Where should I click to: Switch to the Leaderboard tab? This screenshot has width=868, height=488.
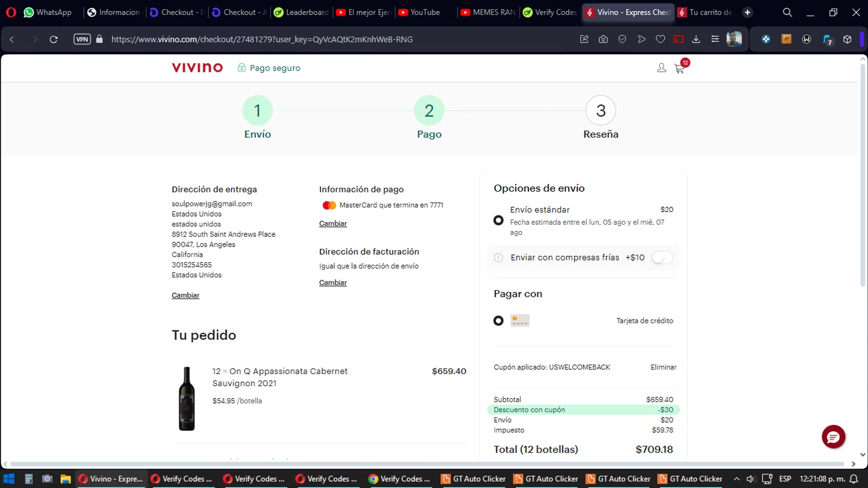301,12
